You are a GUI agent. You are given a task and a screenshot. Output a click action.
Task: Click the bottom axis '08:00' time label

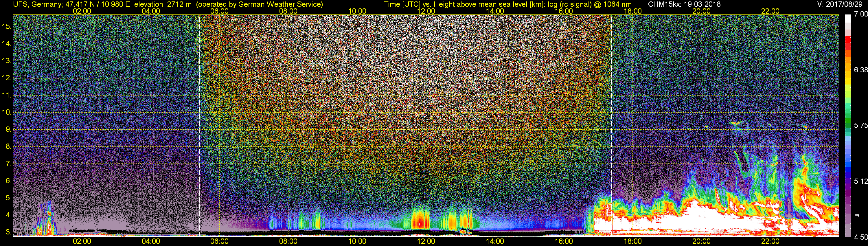[288, 241]
